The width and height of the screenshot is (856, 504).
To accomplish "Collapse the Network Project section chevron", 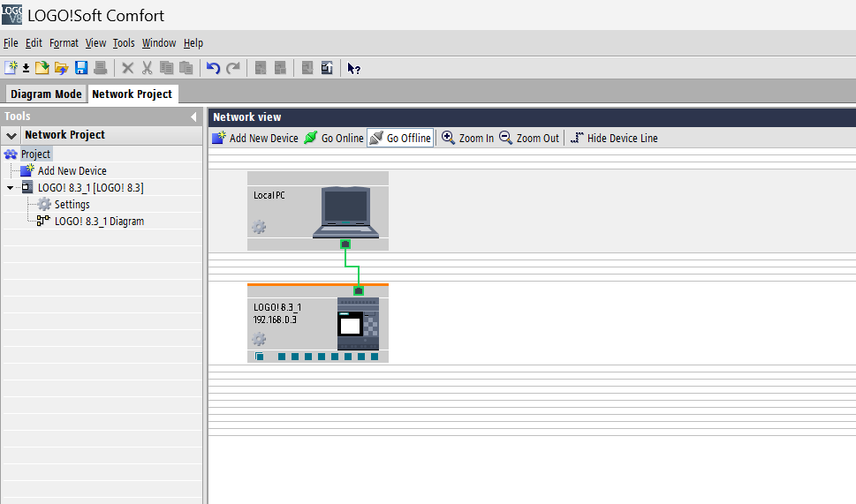I will tap(11, 135).
